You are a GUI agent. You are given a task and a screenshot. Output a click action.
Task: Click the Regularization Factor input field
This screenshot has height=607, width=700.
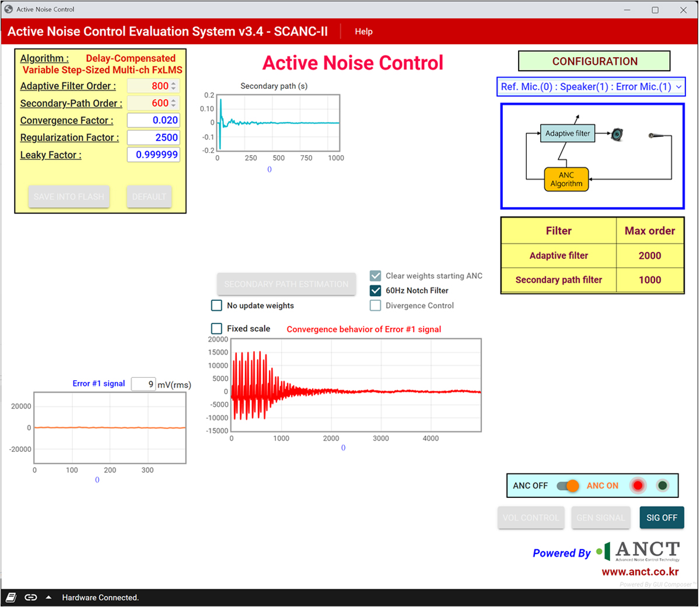[x=153, y=138]
